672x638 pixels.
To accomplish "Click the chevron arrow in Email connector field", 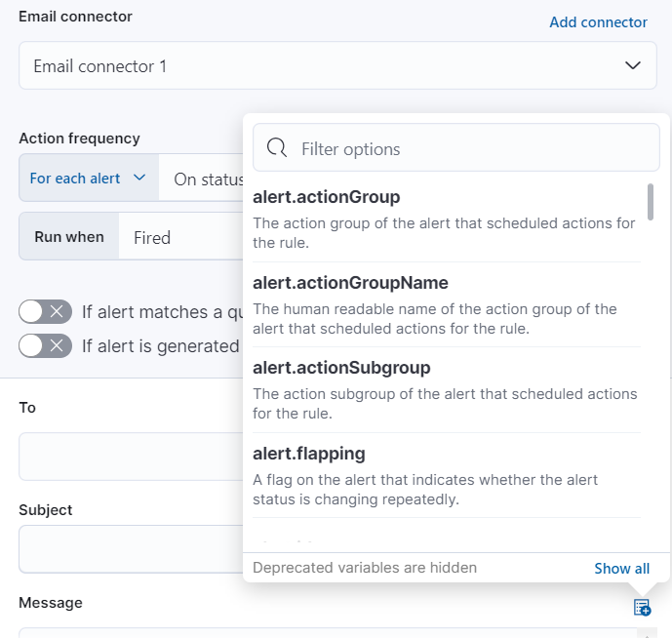I will [633, 65].
